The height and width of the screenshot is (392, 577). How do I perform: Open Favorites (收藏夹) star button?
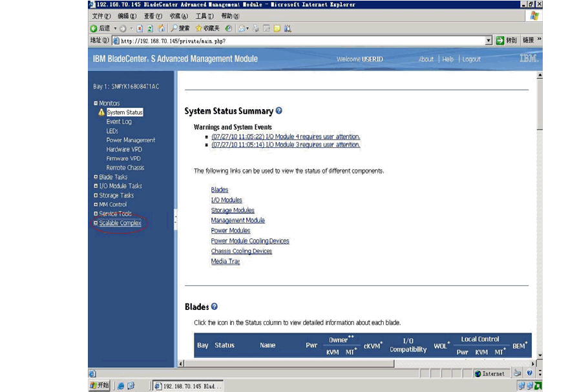(207, 28)
